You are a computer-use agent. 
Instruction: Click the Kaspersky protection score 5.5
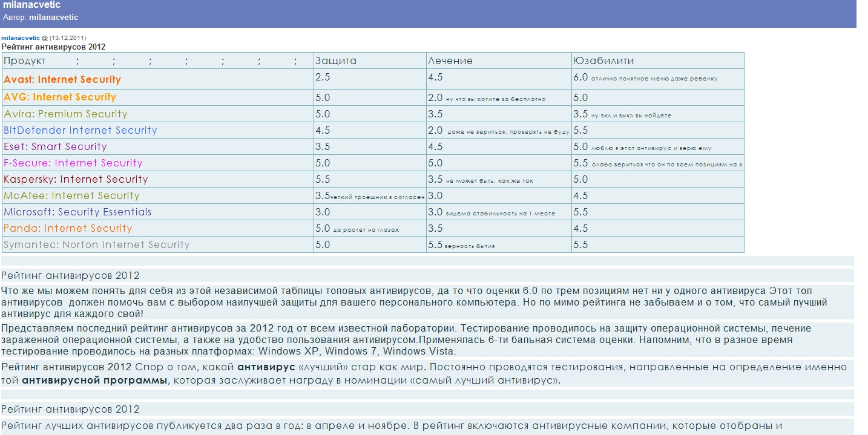pyautogui.click(x=323, y=179)
